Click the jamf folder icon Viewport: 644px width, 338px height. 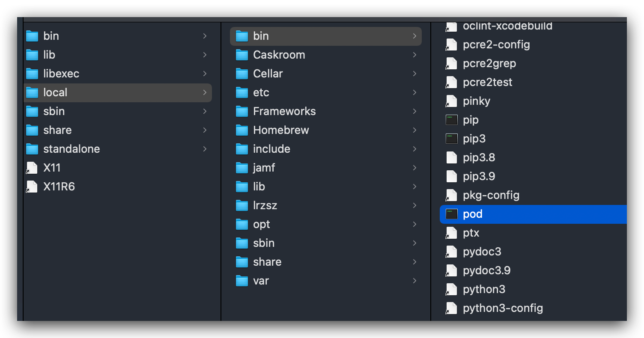[x=242, y=168]
